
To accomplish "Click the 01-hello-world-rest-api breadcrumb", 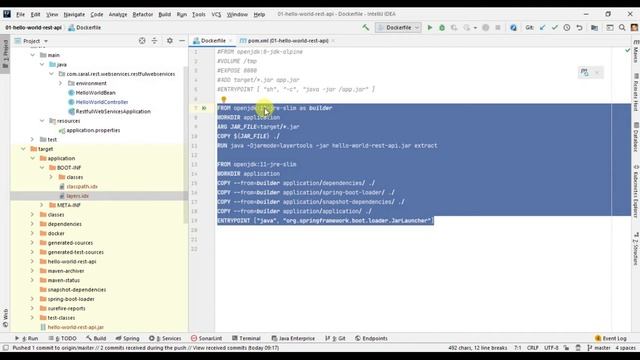I will (x=33, y=27).
